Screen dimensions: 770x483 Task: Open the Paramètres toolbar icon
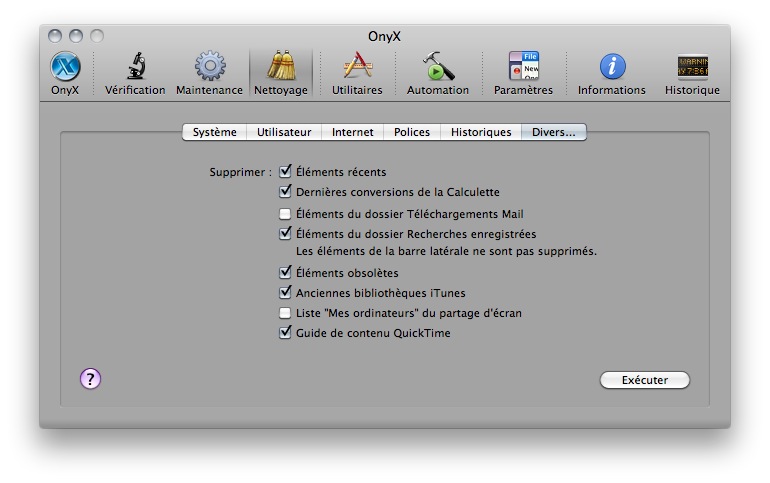coord(523,66)
